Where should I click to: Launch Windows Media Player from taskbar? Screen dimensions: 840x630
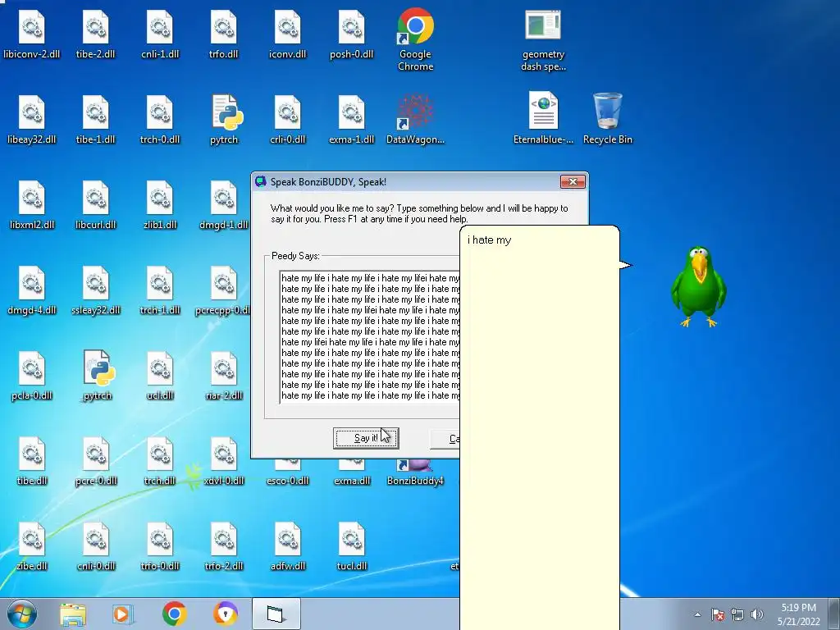coord(122,614)
